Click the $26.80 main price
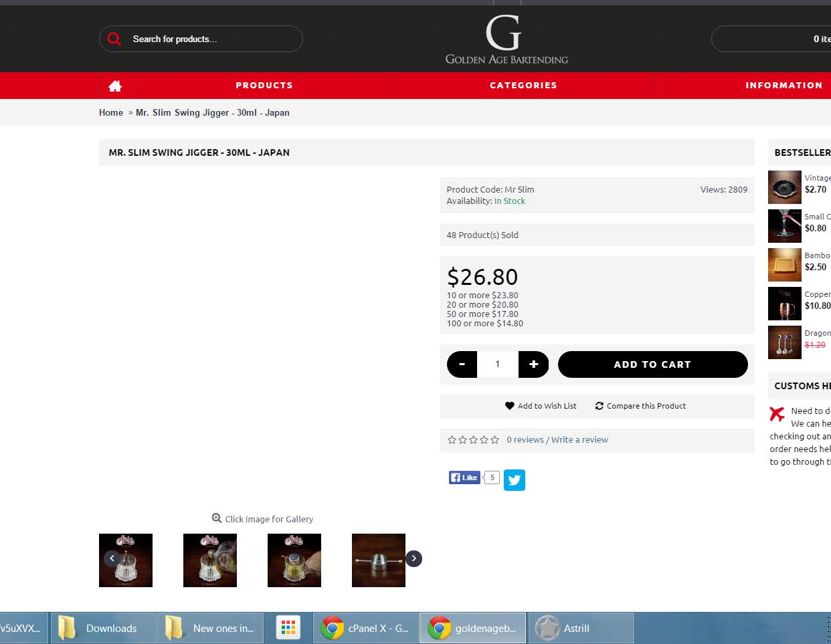The height and width of the screenshot is (644, 831). (x=482, y=276)
